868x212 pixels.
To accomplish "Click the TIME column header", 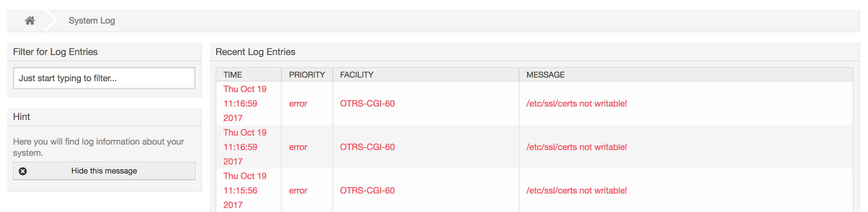I will pyautogui.click(x=233, y=75).
